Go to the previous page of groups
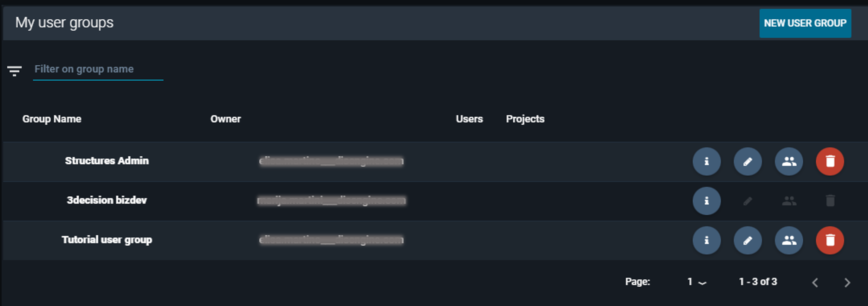 point(815,282)
